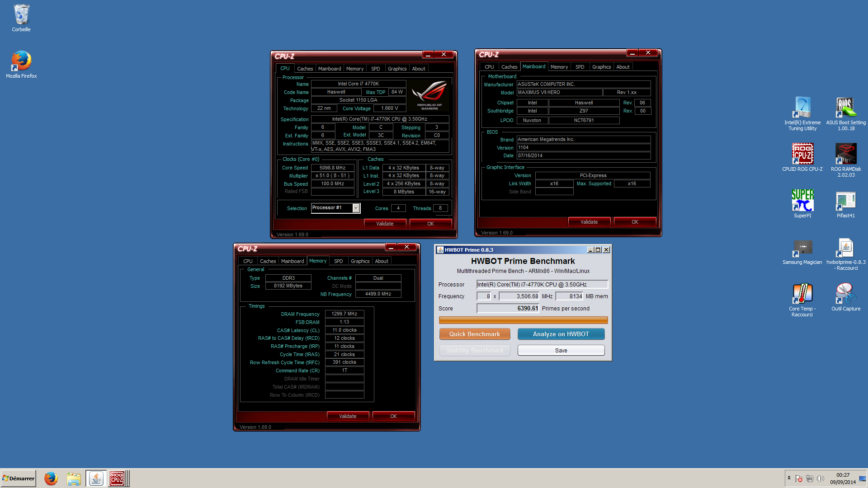The width and height of the screenshot is (868, 488).
Task: Open SPD tab in top-left CPU-Z
Action: [376, 69]
